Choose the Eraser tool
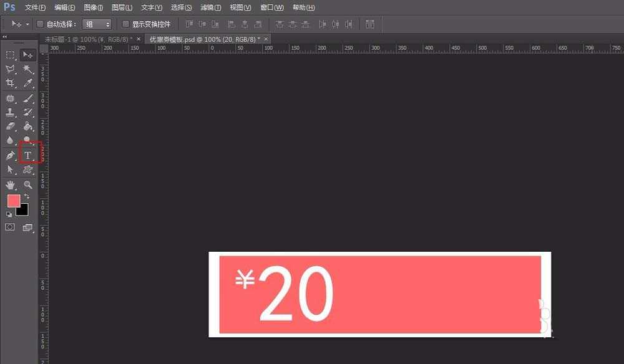The height and width of the screenshot is (364, 624). [11, 127]
